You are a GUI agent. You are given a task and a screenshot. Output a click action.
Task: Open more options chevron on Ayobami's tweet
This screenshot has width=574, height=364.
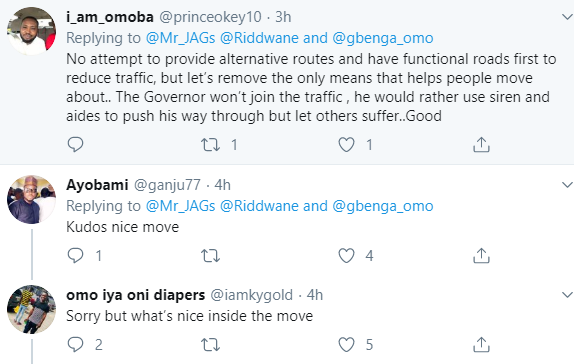click(567, 185)
